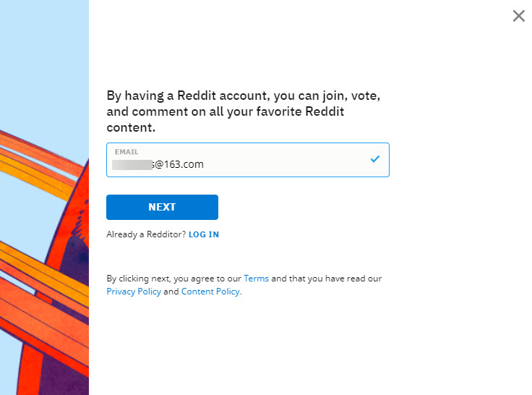
Task: Close the Reddit signup dialog
Action: point(518,16)
